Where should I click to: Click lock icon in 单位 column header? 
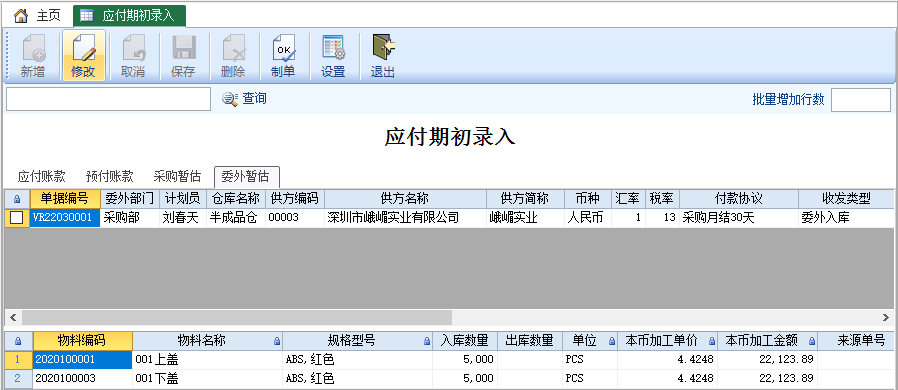point(613,341)
